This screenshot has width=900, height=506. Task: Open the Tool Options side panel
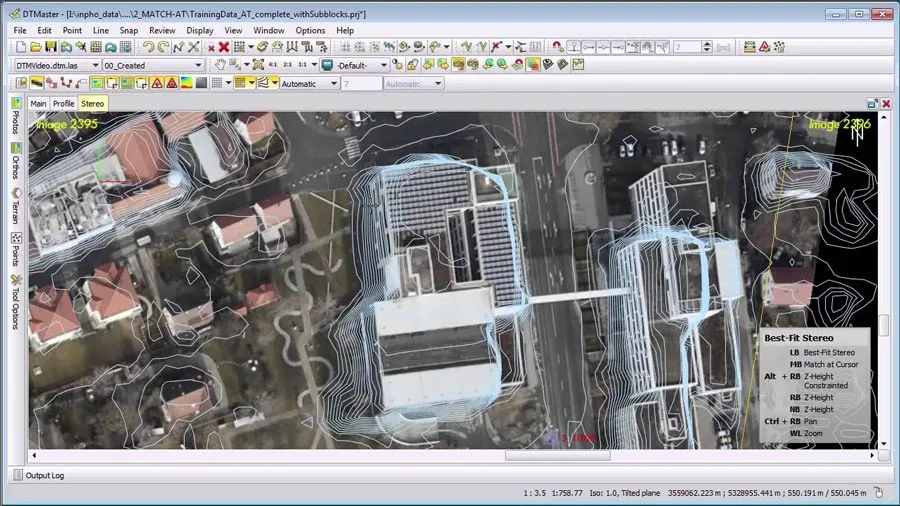(15, 302)
